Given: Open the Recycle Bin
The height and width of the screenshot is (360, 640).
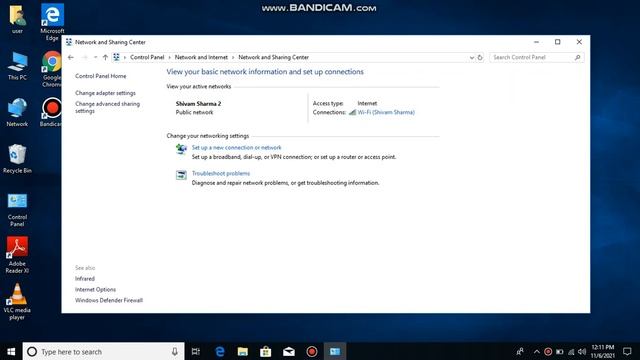Looking at the screenshot, I should coord(17,159).
